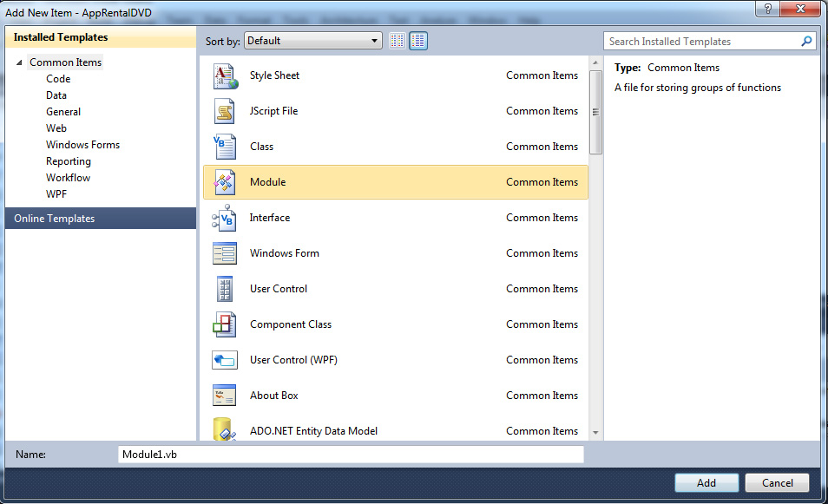Click the VB Class template icon
This screenshot has height=504, width=828.
[225, 147]
